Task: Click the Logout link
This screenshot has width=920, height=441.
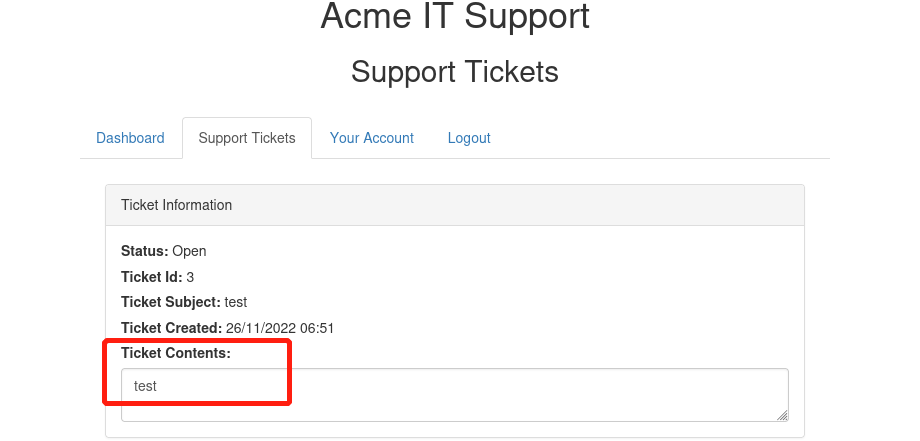Action: click(x=469, y=138)
